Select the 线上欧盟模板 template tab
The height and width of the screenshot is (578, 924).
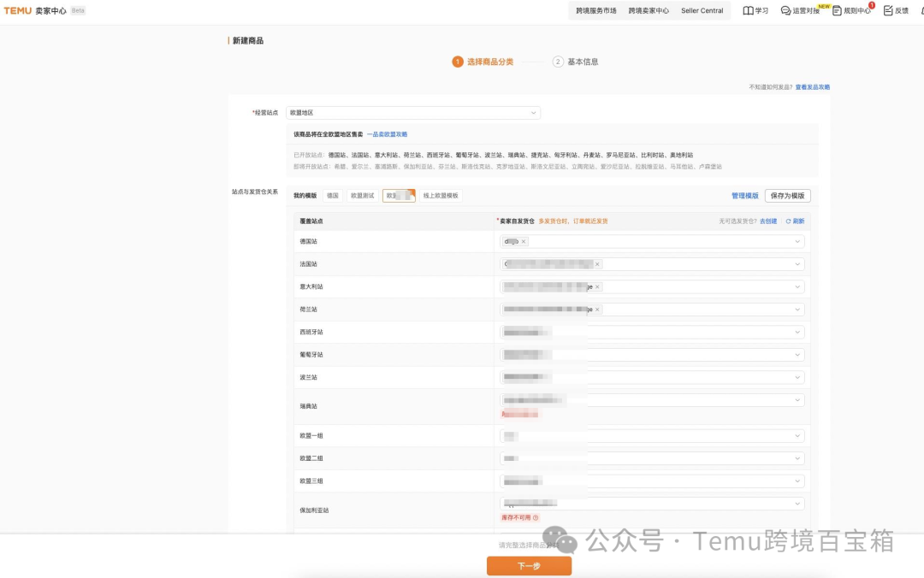(441, 196)
